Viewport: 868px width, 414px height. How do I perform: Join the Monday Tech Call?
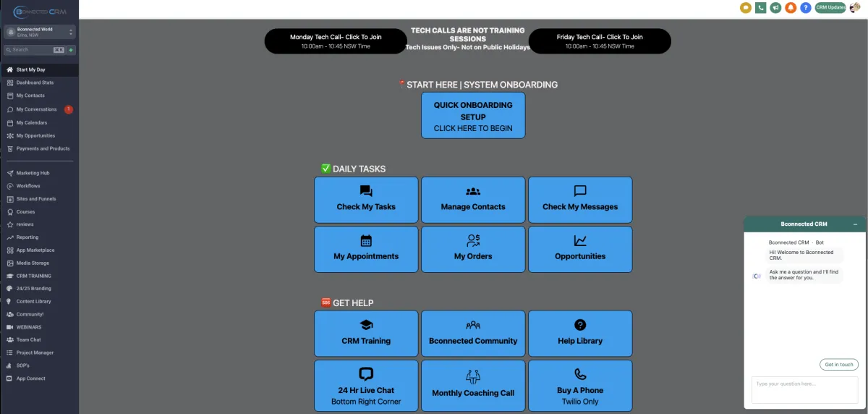point(336,41)
